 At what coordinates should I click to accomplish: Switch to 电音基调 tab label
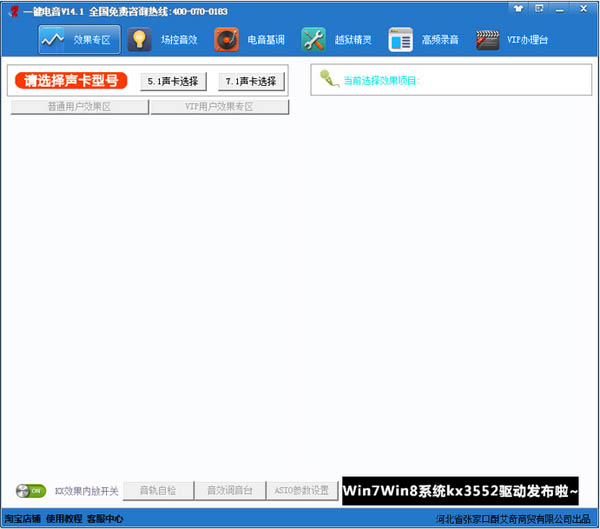266,39
